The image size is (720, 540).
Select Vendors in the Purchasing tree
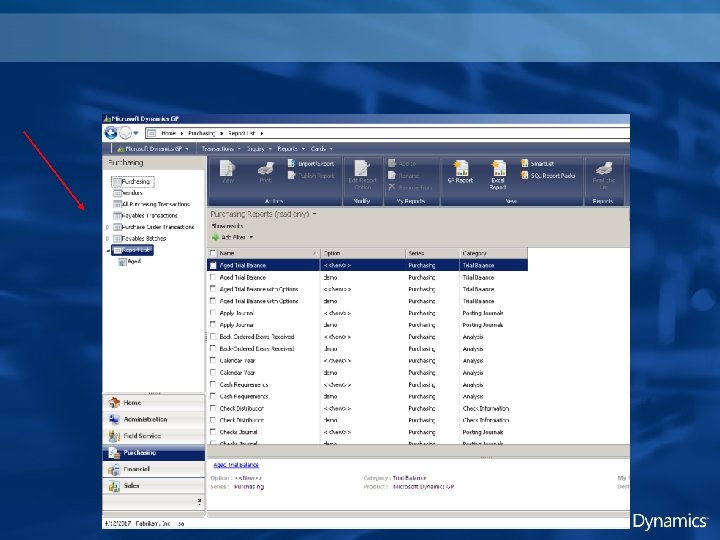(128, 193)
